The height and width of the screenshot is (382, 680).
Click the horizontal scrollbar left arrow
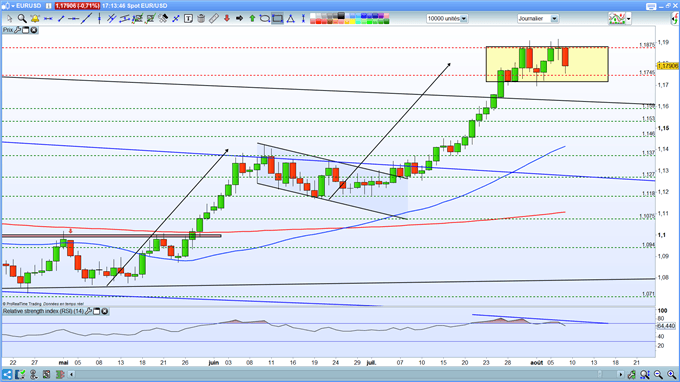coord(72,374)
